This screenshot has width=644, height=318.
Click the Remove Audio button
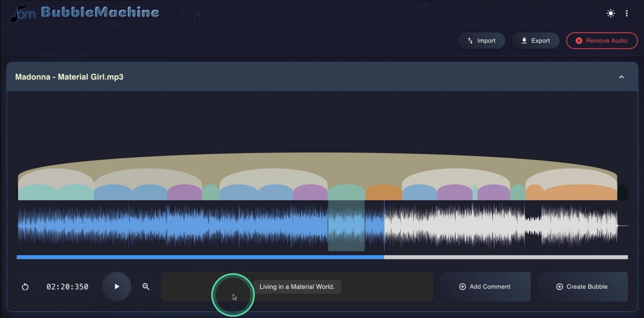coord(602,41)
